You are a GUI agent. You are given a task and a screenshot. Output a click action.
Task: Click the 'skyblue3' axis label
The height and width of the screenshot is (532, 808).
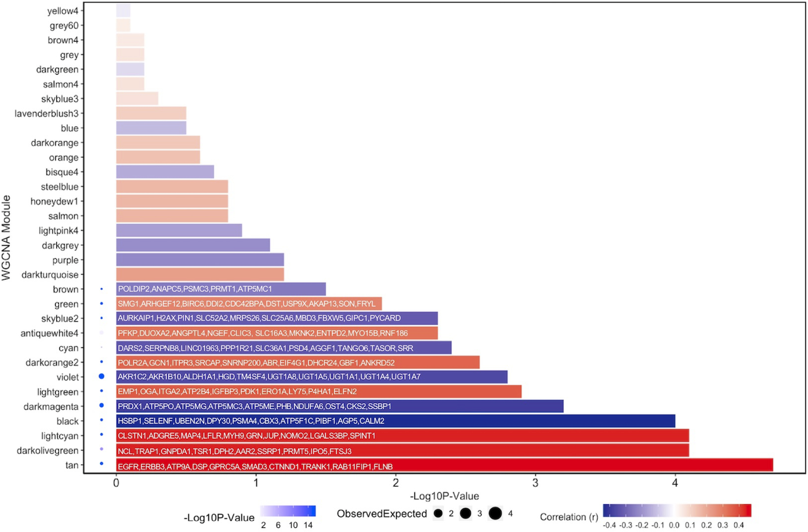pos(60,99)
